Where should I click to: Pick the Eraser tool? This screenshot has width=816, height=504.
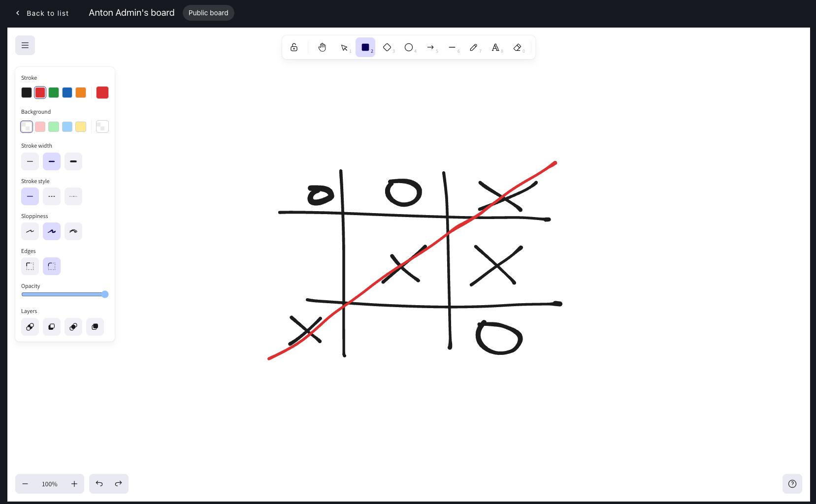click(x=518, y=47)
